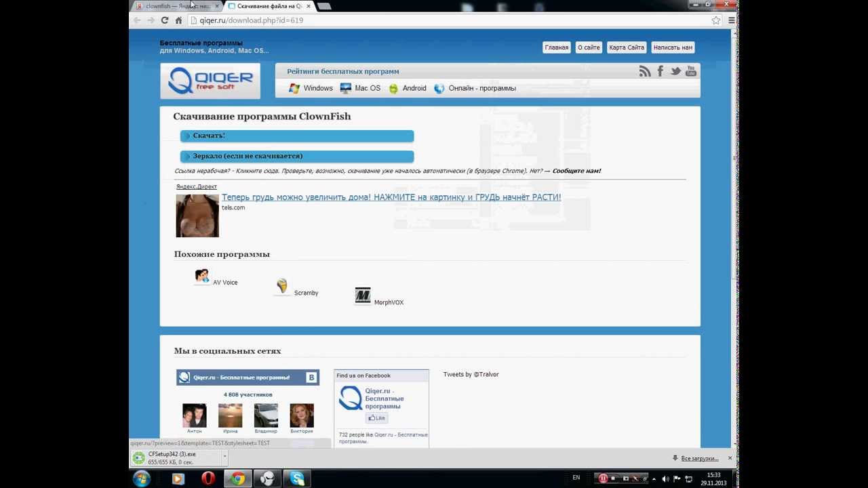The image size is (868, 488).
Task: Click Ирина's profile photo
Action: coord(230,415)
